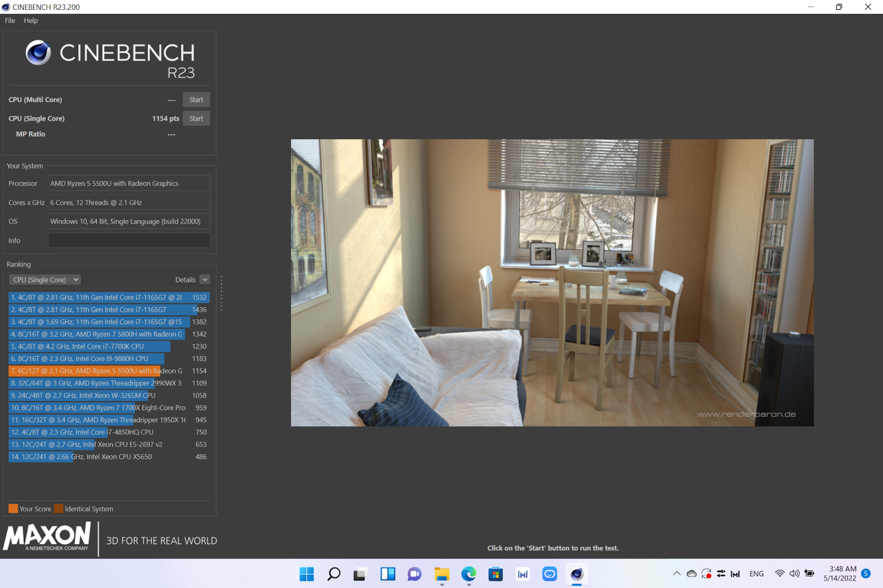Image resolution: width=883 pixels, height=588 pixels.
Task: Click the orange Your Score legend swatch
Action: 13,509
